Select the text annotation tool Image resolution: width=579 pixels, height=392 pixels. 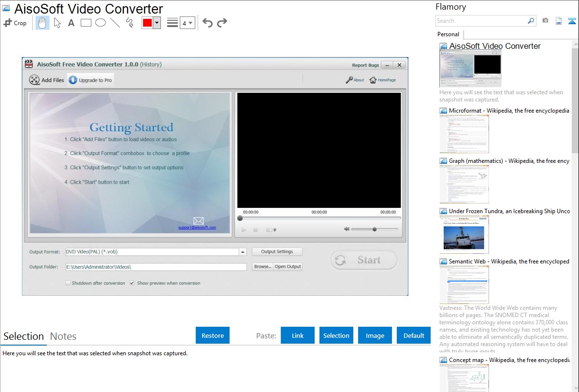[71, 23]
